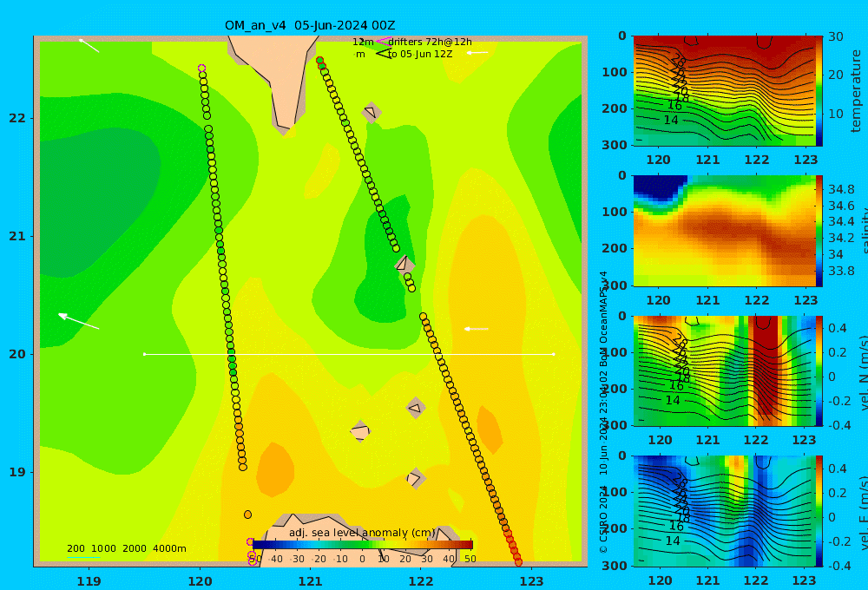
Task: Click the latitude 22 tick label on map
Action: click(17, 119)
